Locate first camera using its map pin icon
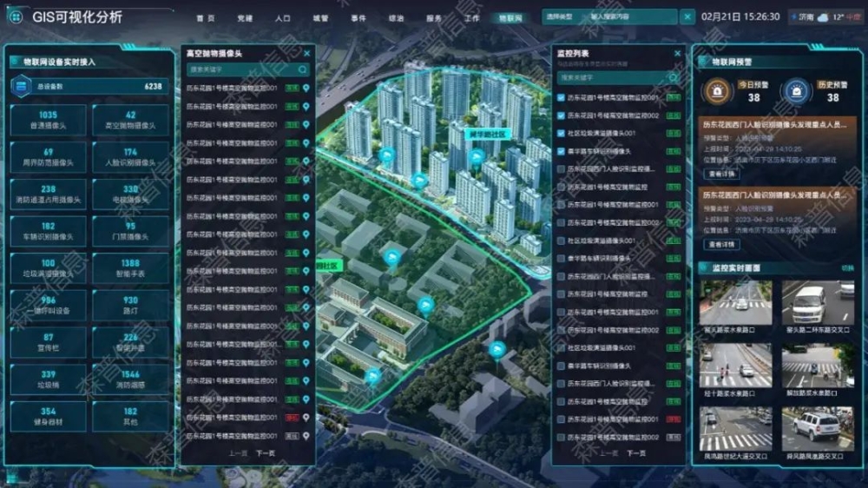 tap(306, 89)
